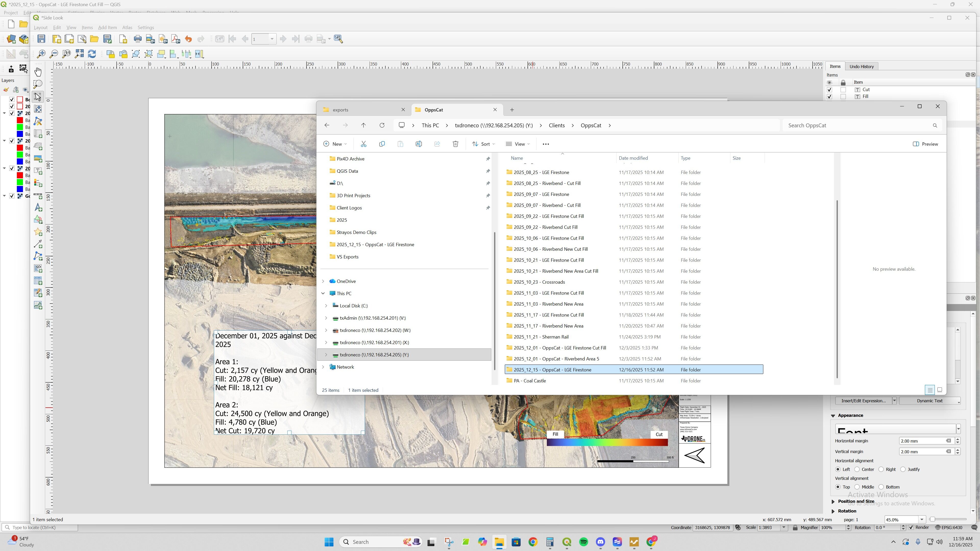980x551 pixels.
Task: Switch to the Undo History tab
Action: (861, 66)
